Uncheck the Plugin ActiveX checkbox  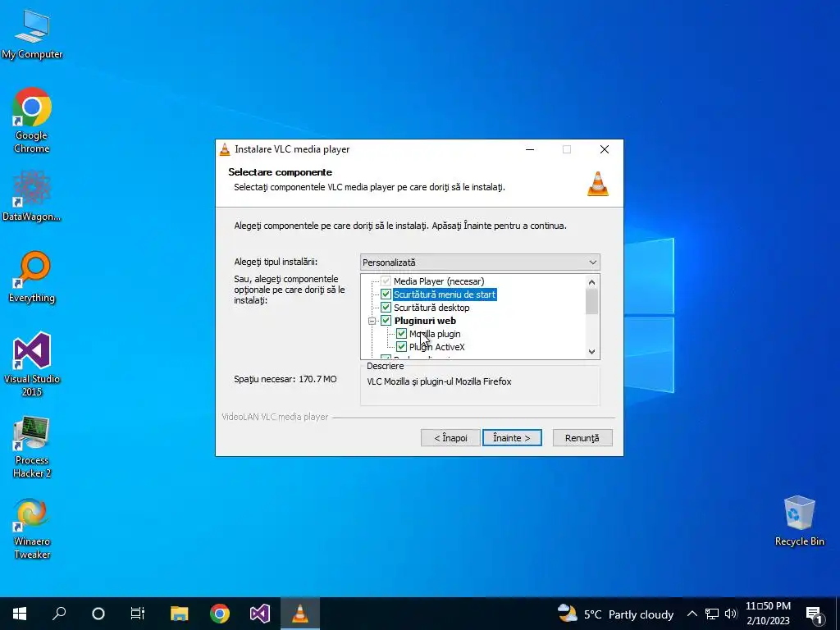coord(401,347)
